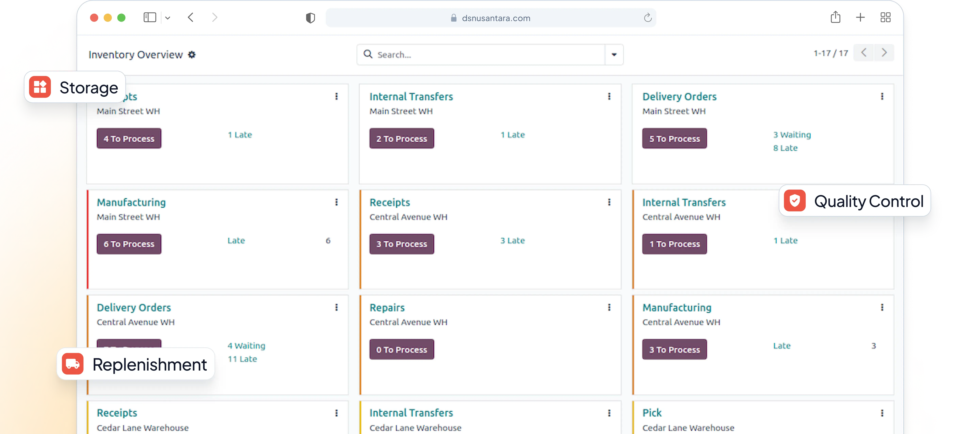Open Delivery Orders for Central Avenue WH

[x=134, y=307]
